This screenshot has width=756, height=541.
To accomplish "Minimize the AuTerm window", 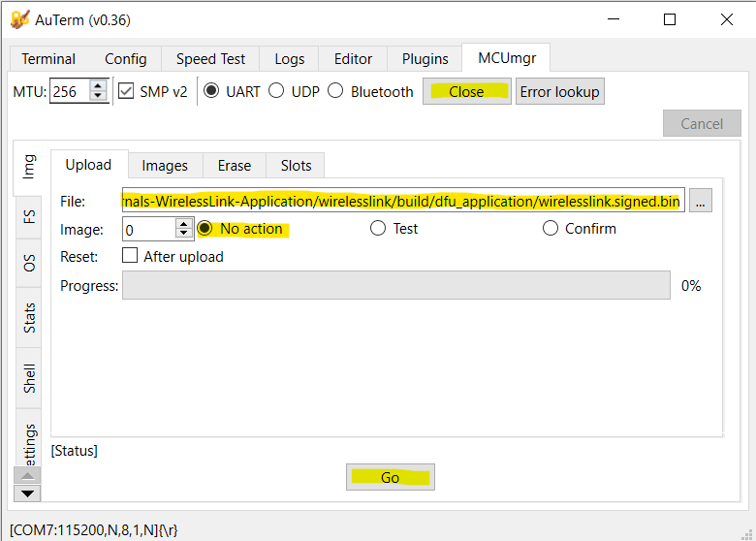I will point(614,19).
